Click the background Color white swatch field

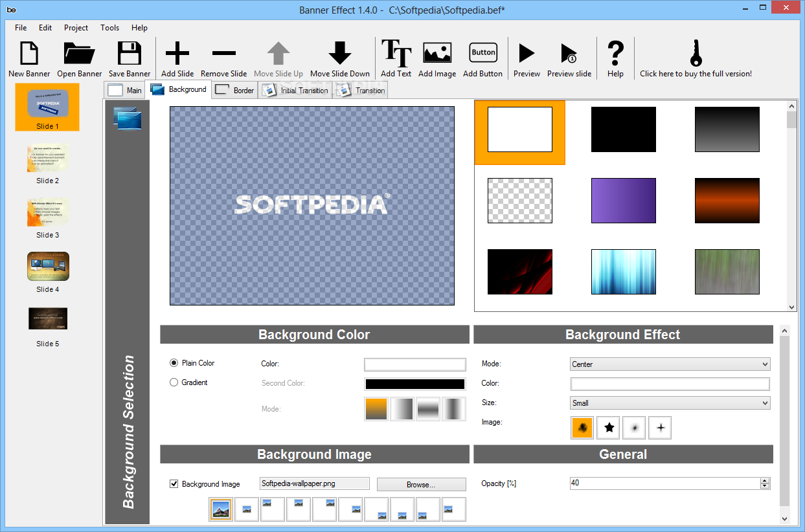click(x=415, y=364)
